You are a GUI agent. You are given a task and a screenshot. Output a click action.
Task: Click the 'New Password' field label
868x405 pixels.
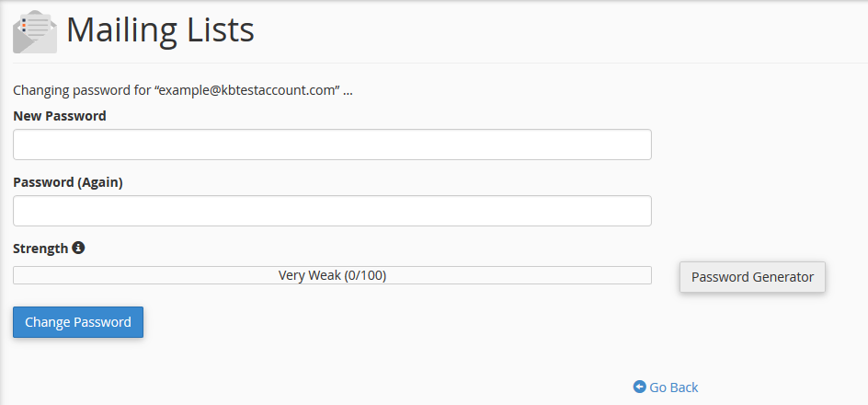click(60, 116)
